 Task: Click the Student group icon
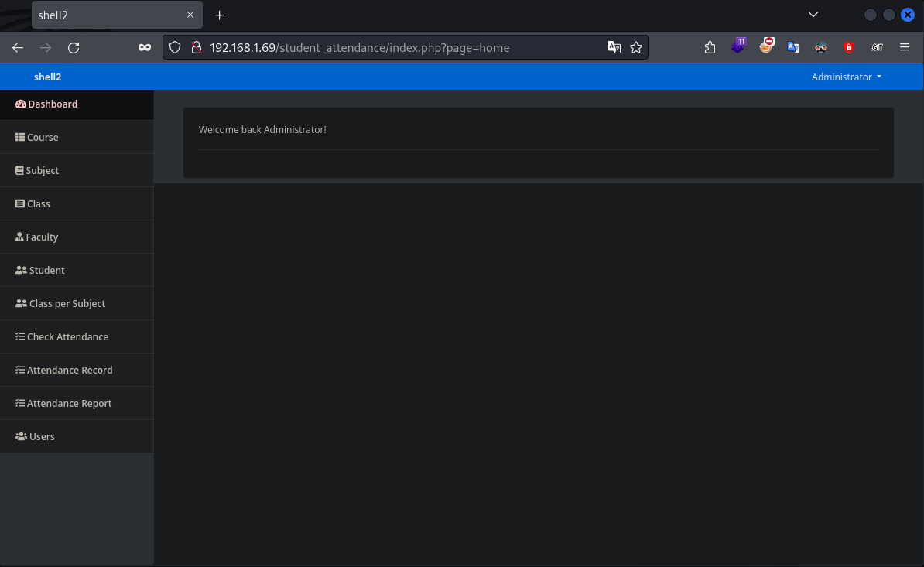21,271
